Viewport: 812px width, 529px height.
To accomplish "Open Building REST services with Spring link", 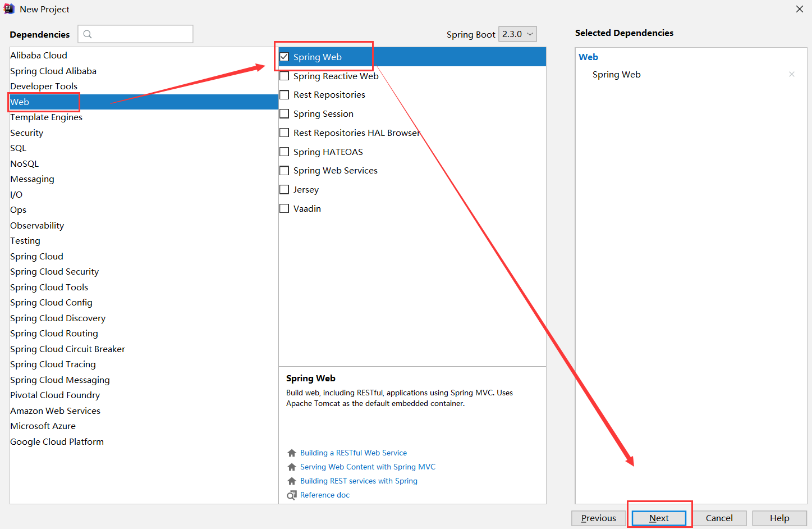I will [x=359, y=481].
